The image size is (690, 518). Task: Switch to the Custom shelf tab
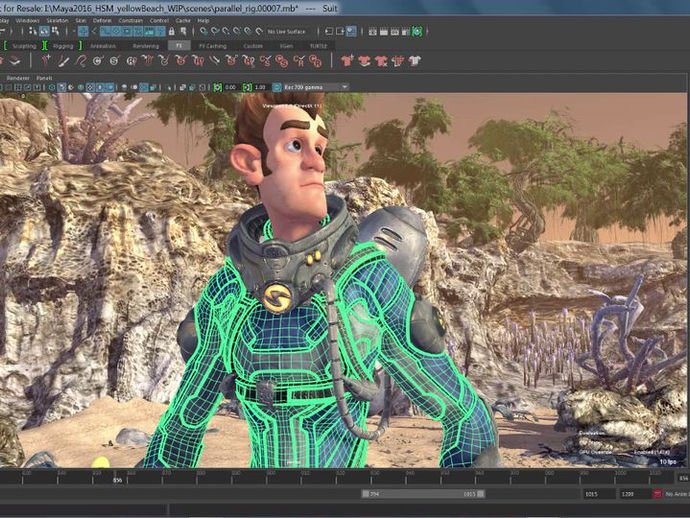pyautogui.click(x=253, y=46)
